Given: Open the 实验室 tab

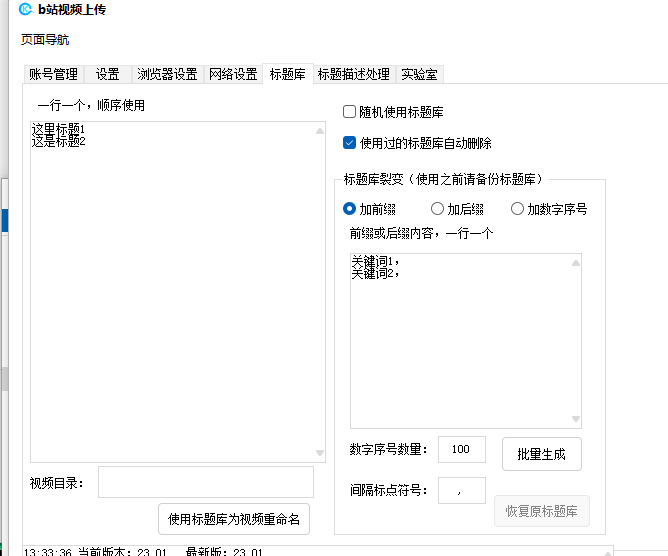Looking at the screenshot, I should coord(420,75).
